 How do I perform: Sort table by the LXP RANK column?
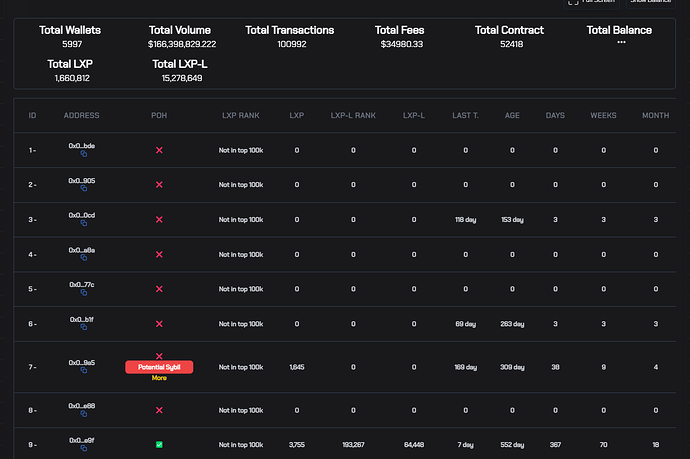click(240, 116)
